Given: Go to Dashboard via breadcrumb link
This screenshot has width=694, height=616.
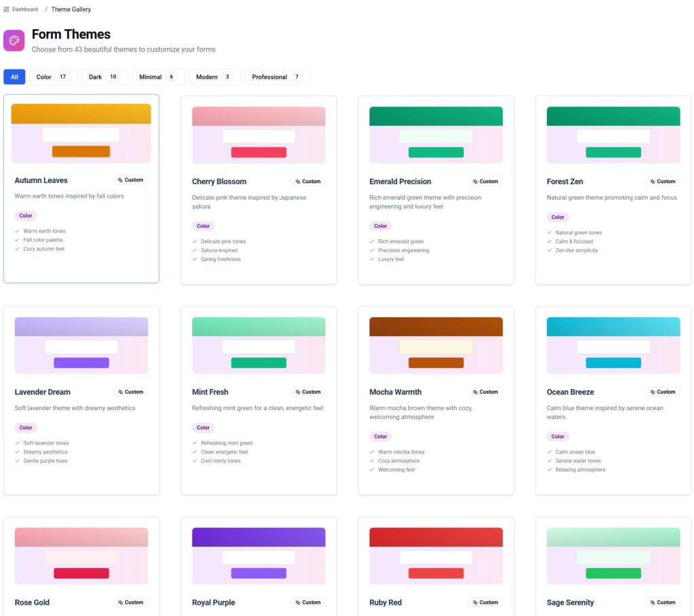Looking at the screenshot, I should 25,9.
